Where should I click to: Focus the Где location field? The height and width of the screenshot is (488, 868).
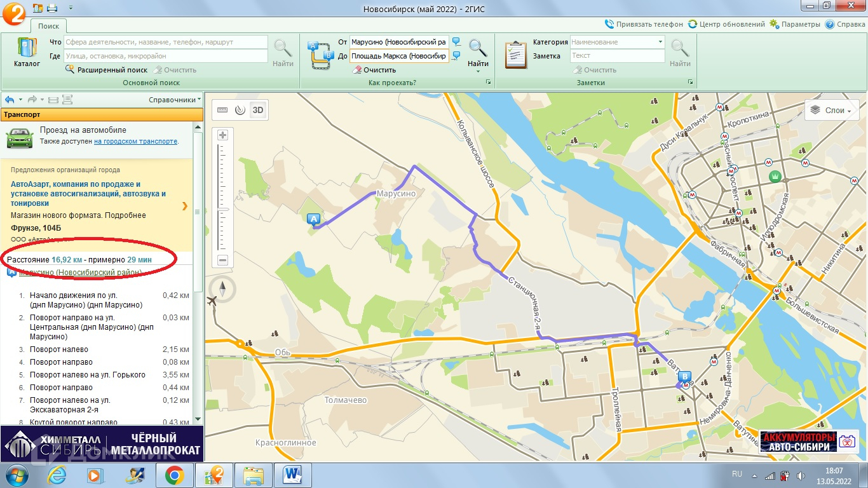pos(166,56)
